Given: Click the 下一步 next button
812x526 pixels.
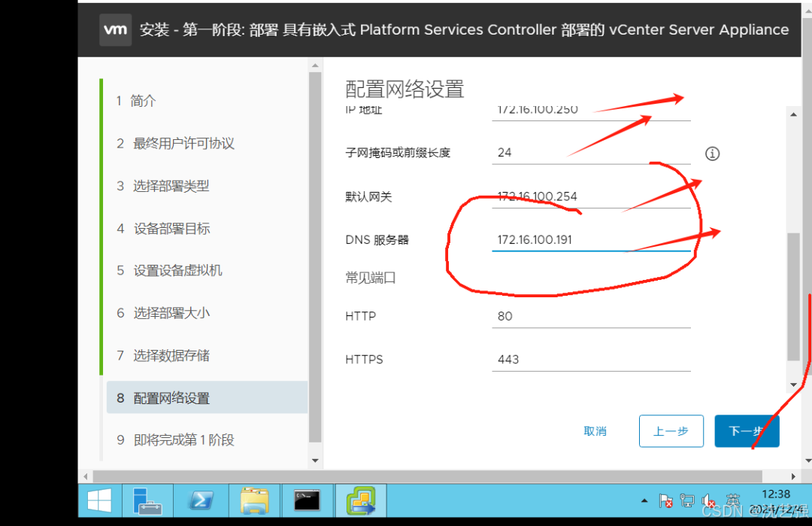Looking at the screenshot, I should [x=747, y=431].
